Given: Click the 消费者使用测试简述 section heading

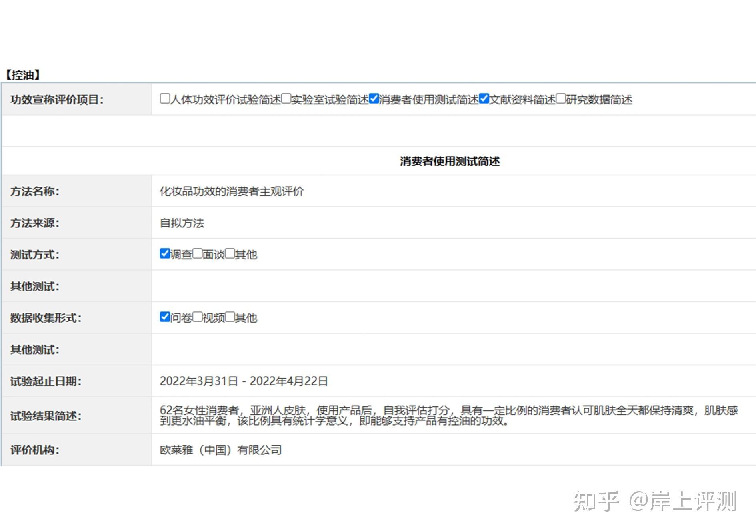Looking at the screenshot, I should coord(450,161).
